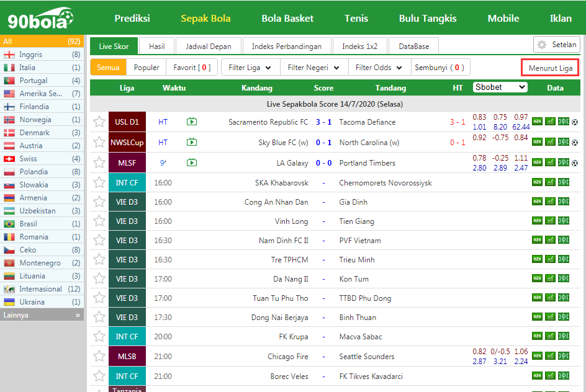Open Bulu Tangkis in top navigation
The width and height of the screenshot is (586, 392).
click(x=428, y=18)
